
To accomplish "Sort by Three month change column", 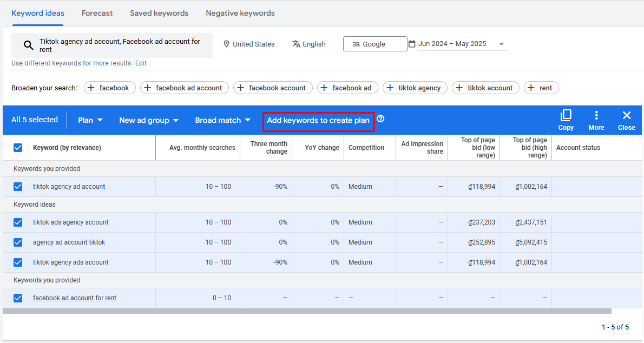I will click(x=268, y=148).
